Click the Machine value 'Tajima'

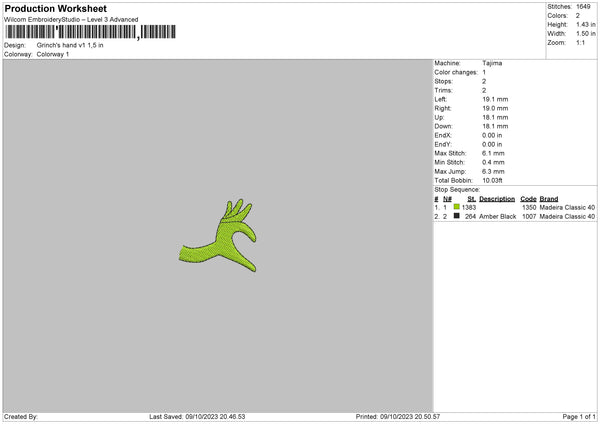pos(492,63)
